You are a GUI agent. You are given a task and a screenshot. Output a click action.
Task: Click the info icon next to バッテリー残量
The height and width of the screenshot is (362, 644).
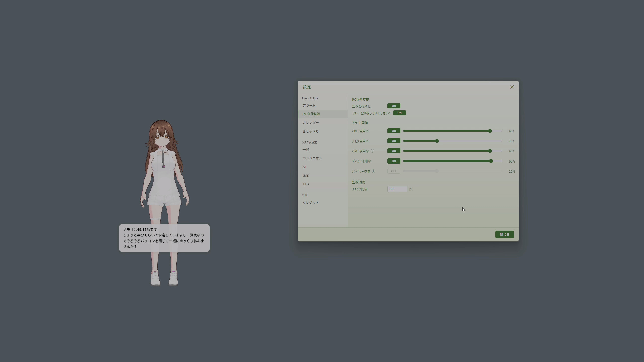[373, 171]
